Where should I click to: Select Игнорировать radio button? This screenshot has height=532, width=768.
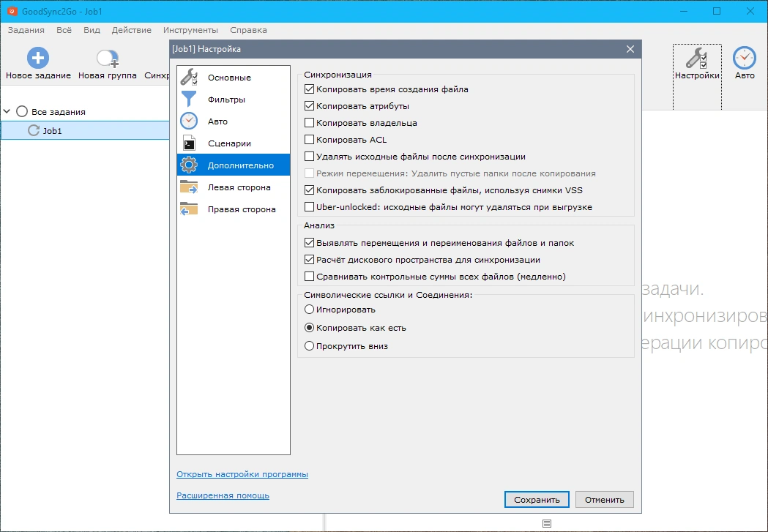pos(309,310)
